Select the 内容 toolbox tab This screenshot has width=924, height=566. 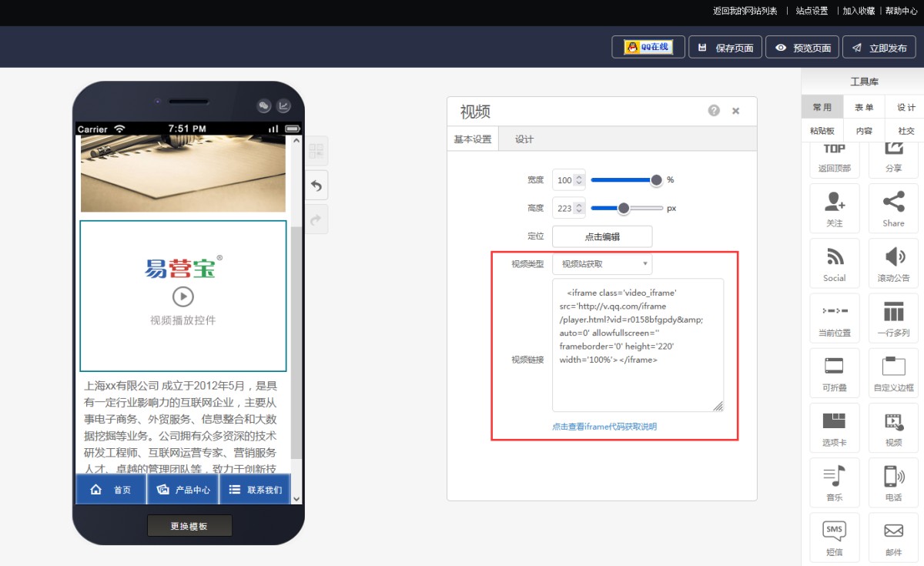[864, 131]
